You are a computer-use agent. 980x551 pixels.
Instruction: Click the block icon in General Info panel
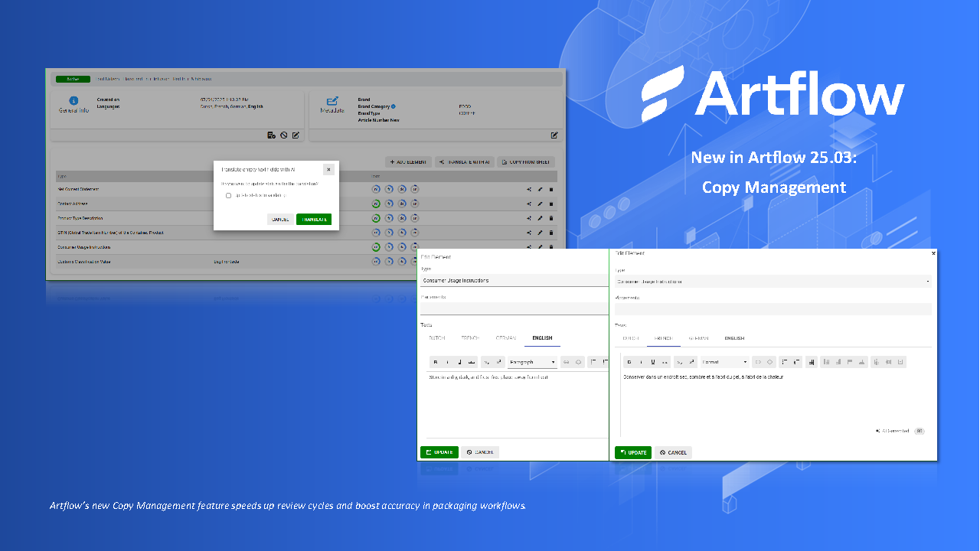[x=283, y=135]
